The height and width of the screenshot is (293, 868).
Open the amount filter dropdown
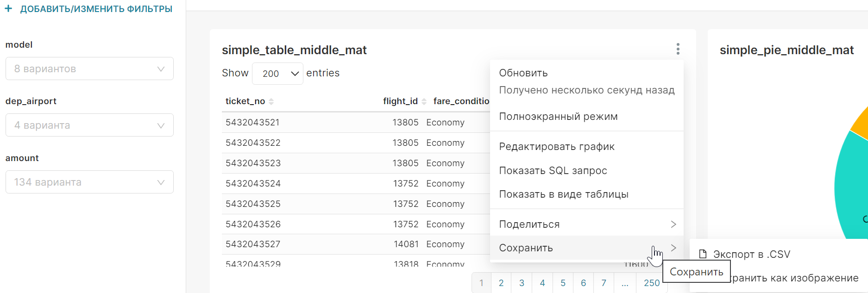[89, 182]
